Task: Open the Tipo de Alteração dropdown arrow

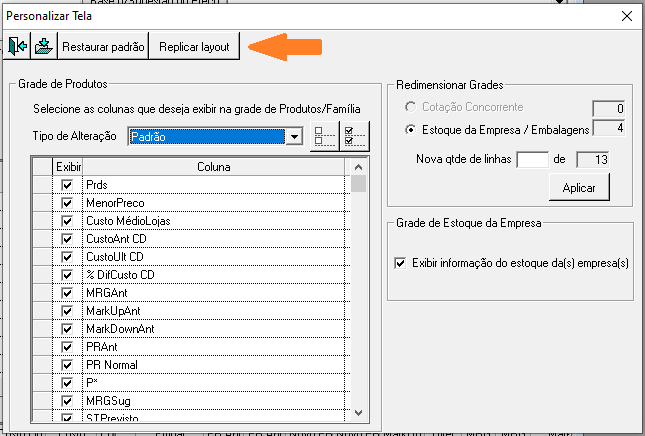Action: (x=295, y=137)
